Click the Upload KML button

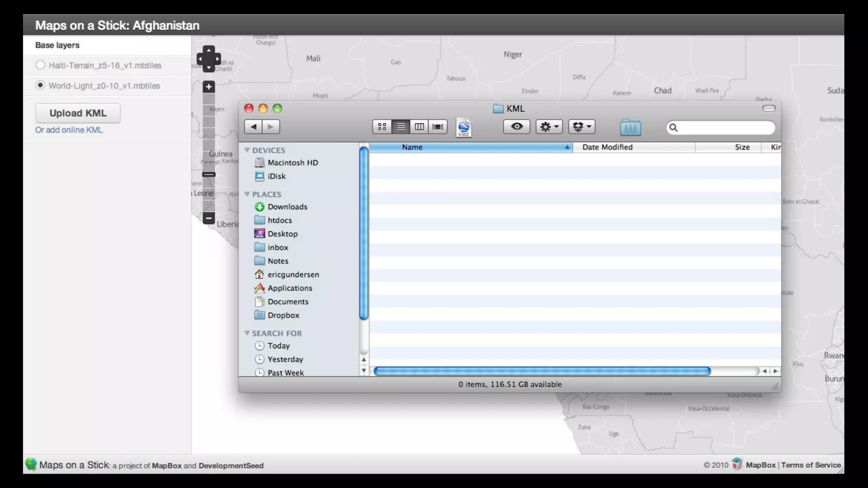tap(78, 113)
